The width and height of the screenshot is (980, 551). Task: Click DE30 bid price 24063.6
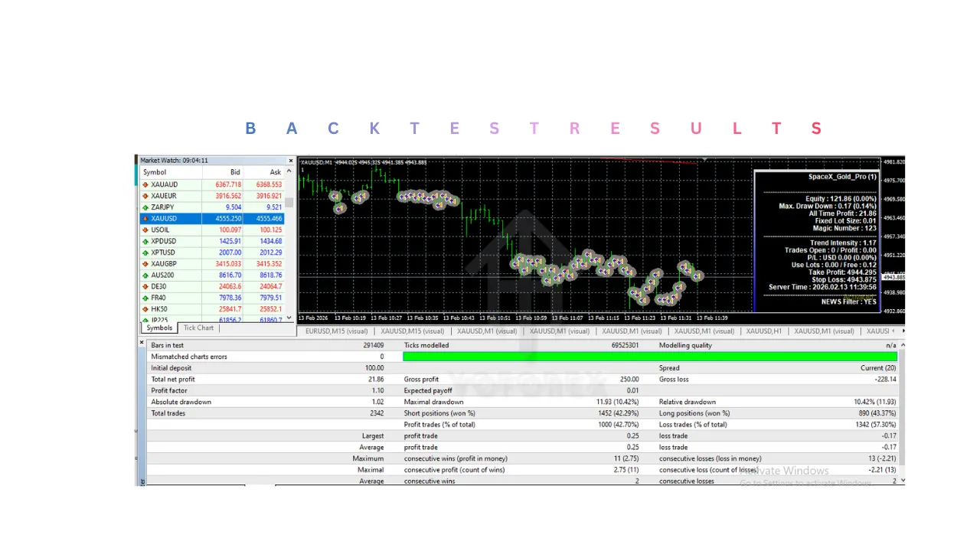(229, 286)
